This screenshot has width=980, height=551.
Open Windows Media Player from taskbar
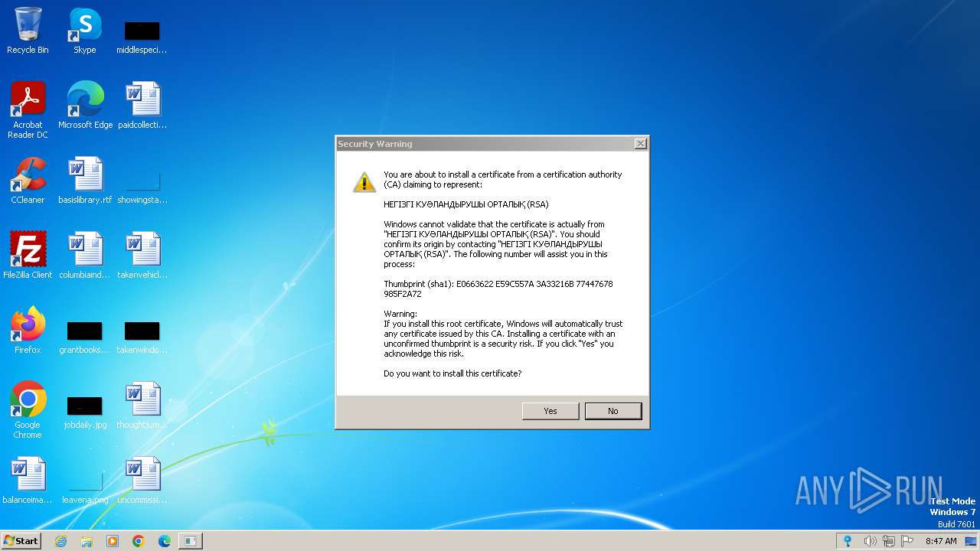(113, 541)
